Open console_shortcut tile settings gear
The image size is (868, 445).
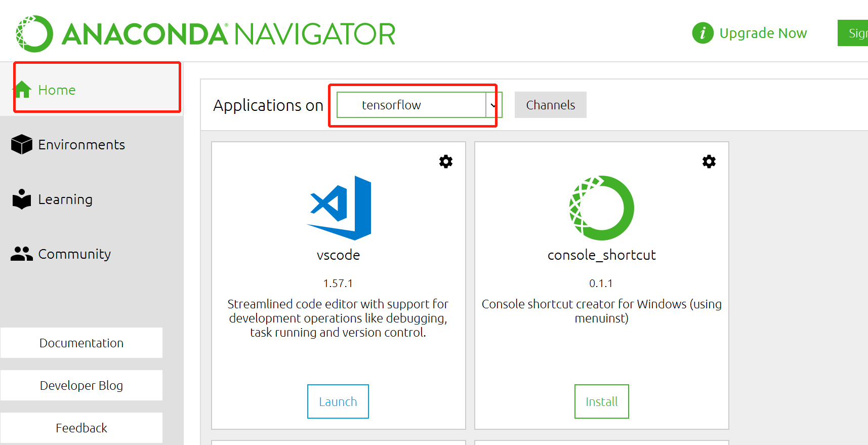tap(709, 161)
